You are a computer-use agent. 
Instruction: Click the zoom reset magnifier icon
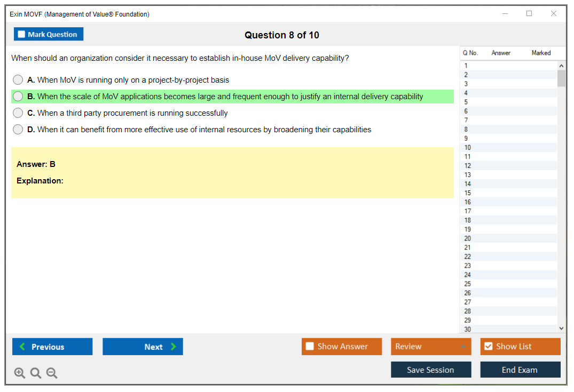[36, 373]
